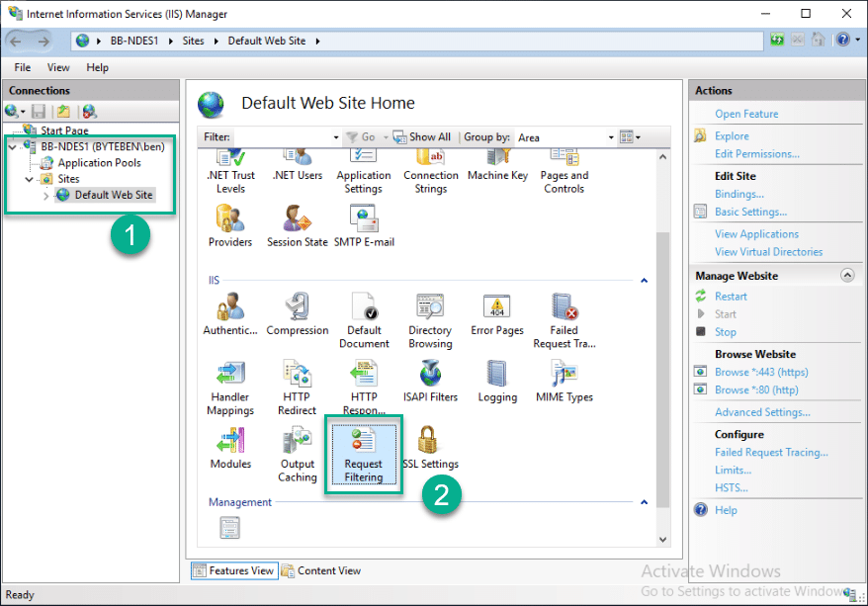Click the Forward navigation arrow
Viewport: 868px width, 606px height.
[x=43, y=41]
